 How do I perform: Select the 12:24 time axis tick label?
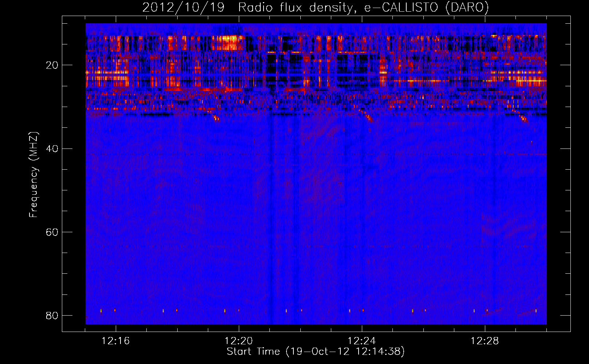[362, 341]
